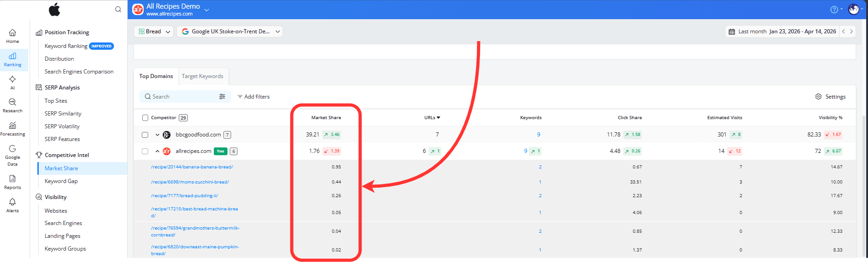Open Google Data in left rail
The width and height of the screenshot is (868, 262).
pyautogui.click(x=12, y=155)
